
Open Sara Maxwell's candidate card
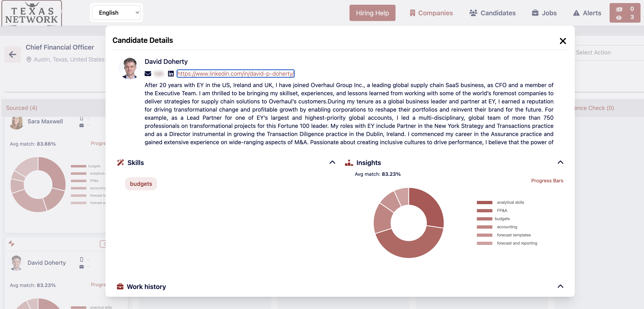point(45,121)
